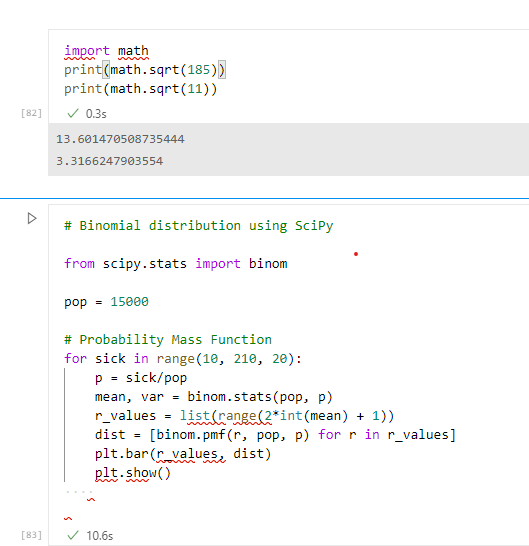Click the line print(math.sqrt(185))
This screenshot has width=529, height=546.
coord(145,70)
